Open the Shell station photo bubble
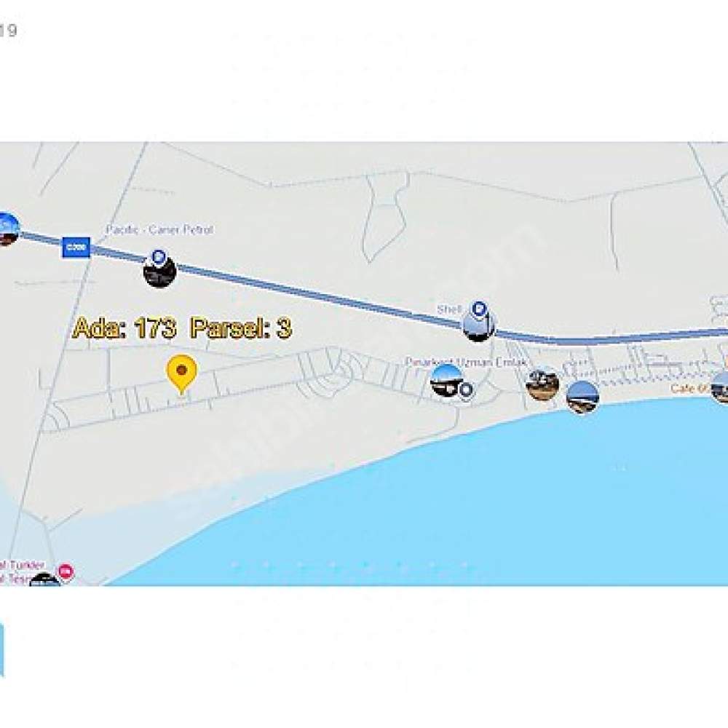The width and height of the screenshot is (728, 728). [479, 325]
